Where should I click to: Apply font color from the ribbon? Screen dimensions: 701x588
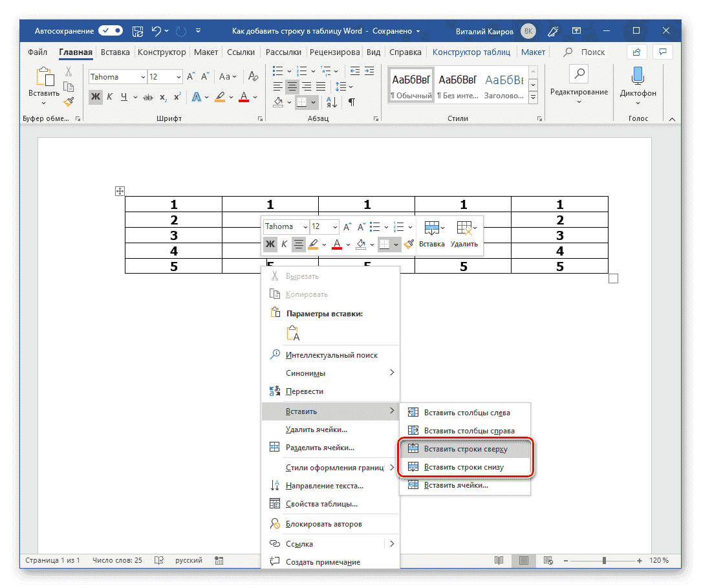(x=243, y=96)
